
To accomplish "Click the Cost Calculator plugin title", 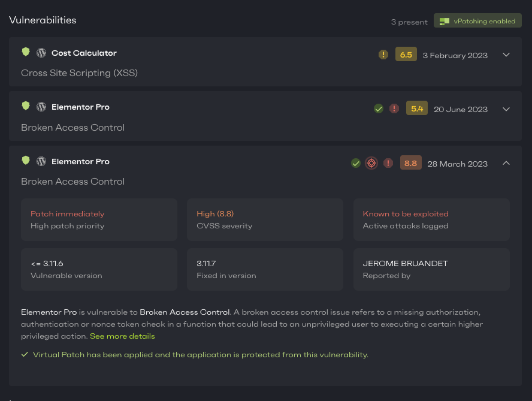I will 84,53.
